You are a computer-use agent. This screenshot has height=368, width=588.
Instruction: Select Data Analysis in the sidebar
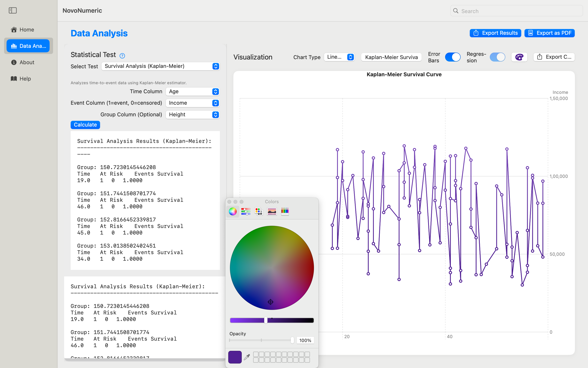pyautogui.click(x=28, y=46)
